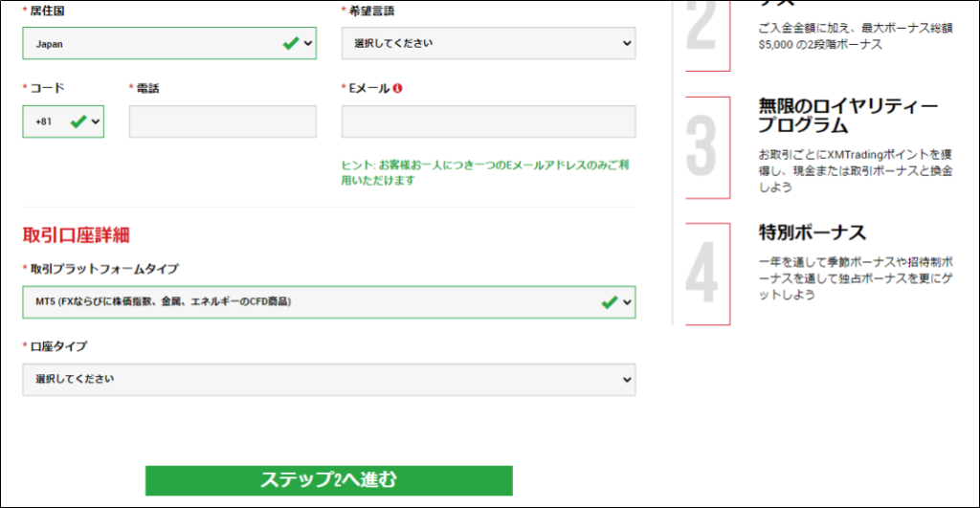Click the Eメール address input field
This screenshot has width=980, height=508.
(x=488, y=121)
